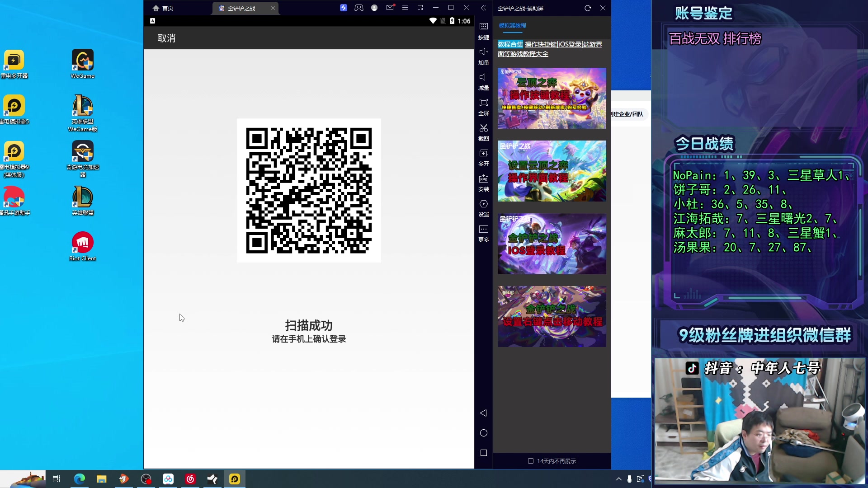
Task: Open NetEase Cloud Music taskbar icon
Action: [x=190, y=479]
